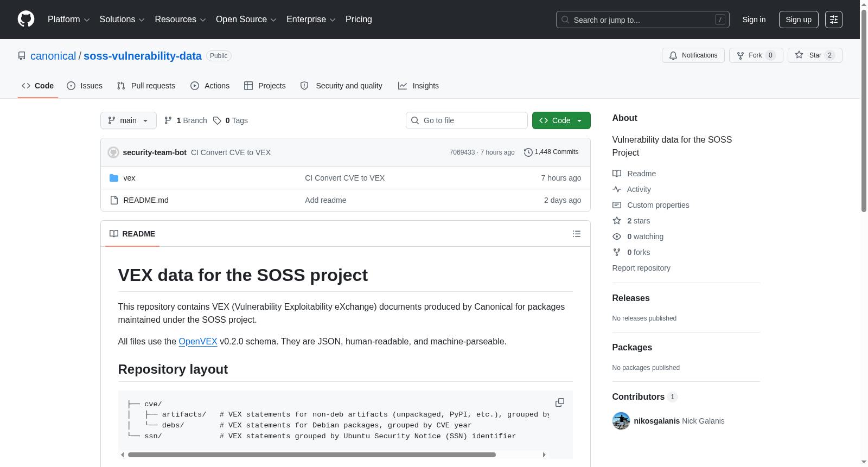Select the Code tab
The width and height of the screenshot is (868, 467).
pyautogui.click(x=38, y=86)
